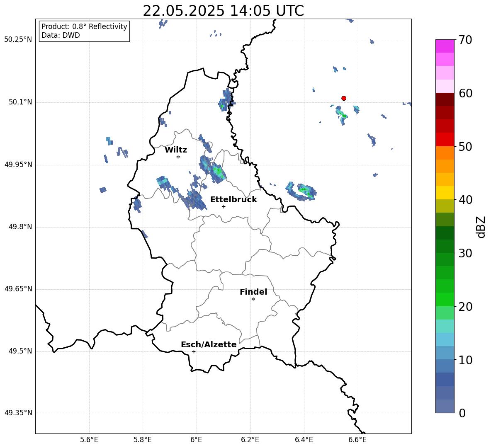Click the 40 colorbar tick label
The height and width of the screenshot is (448, 491).
coord(465,200)
